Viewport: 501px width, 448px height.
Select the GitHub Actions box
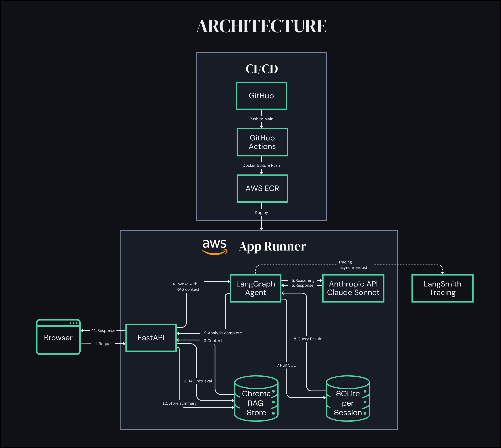(x=262, y=142)
